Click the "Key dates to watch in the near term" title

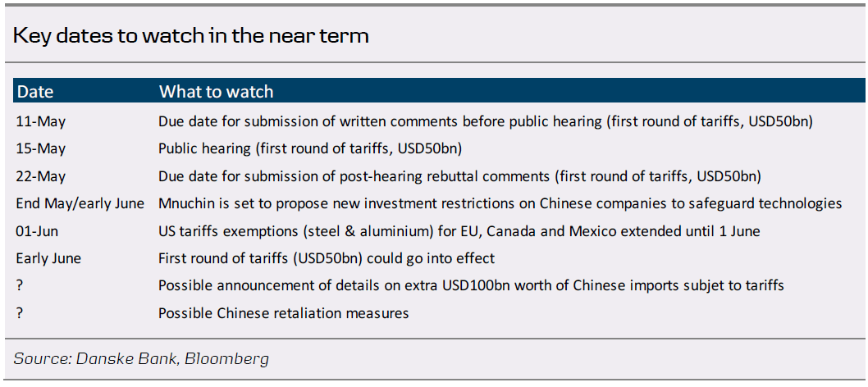click(191, 36)
